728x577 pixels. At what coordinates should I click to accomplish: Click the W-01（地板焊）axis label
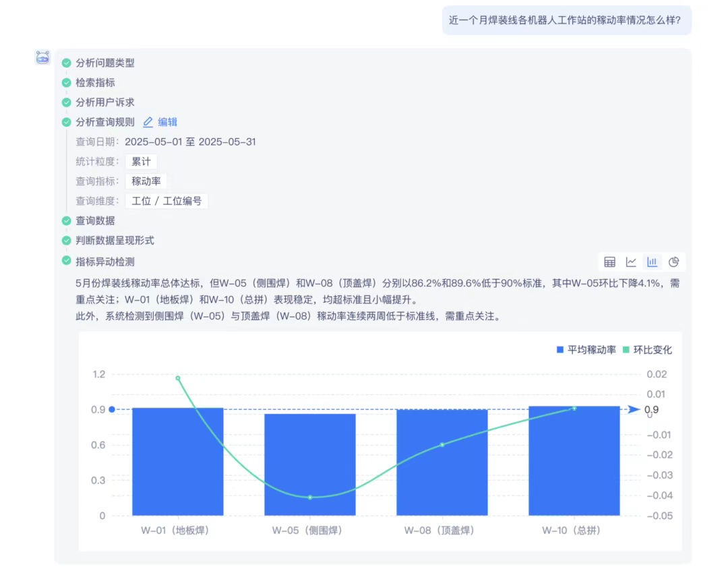click(175, 530)
